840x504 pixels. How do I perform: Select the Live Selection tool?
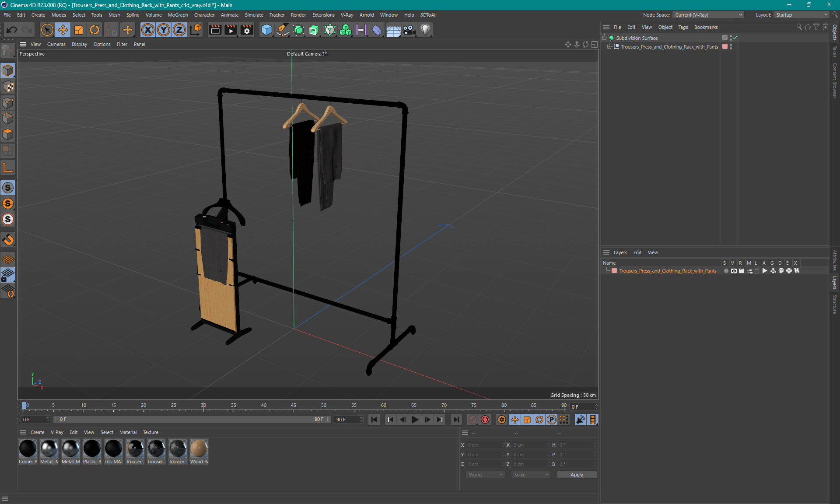tap(47, 30)
